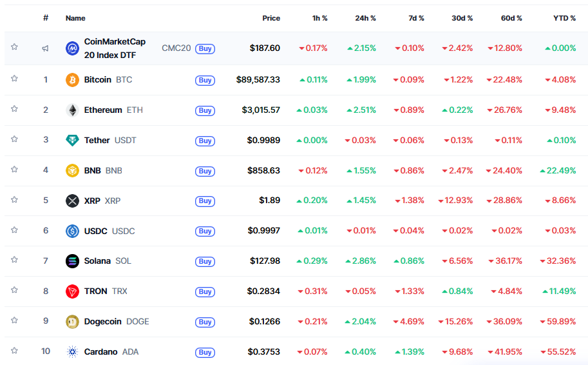
Task: Sort coins by Name column header
Action: point(75,18)
